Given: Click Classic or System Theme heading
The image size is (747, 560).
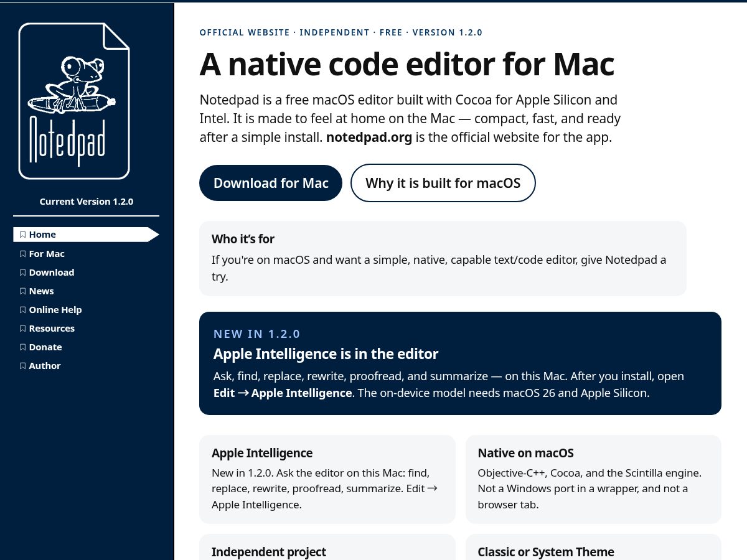Looking at the screenshot, I should coord(546,552).
